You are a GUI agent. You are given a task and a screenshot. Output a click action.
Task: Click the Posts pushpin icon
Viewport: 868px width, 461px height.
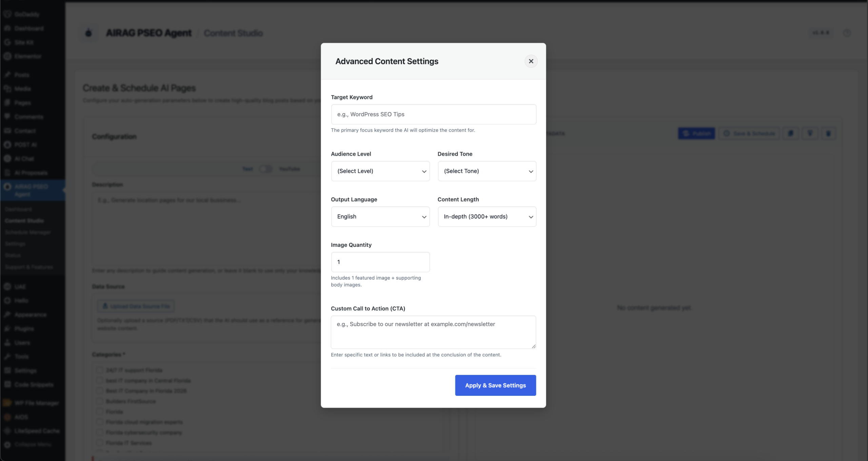pos(7,75)
